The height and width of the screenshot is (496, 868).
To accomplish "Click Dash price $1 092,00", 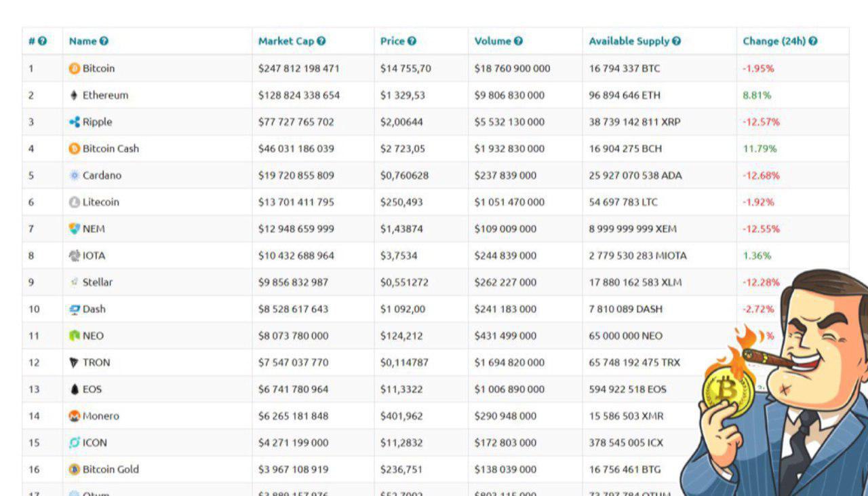I will tap(403, 309).
